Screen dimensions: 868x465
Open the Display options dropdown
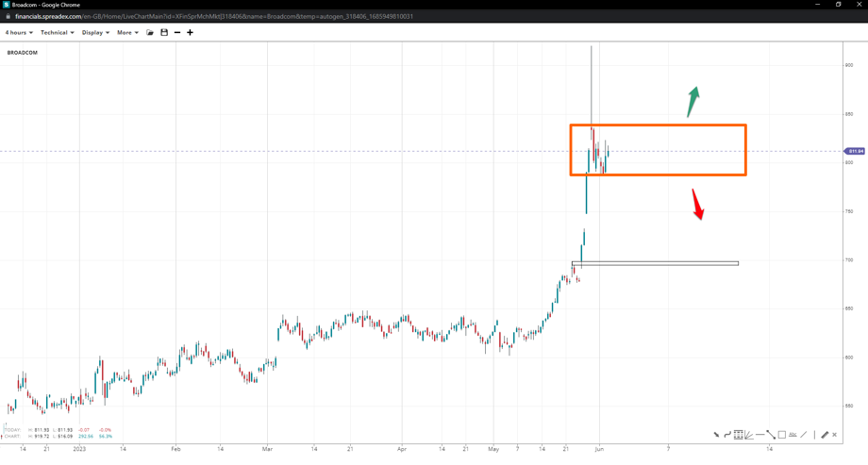click(95, 33)
